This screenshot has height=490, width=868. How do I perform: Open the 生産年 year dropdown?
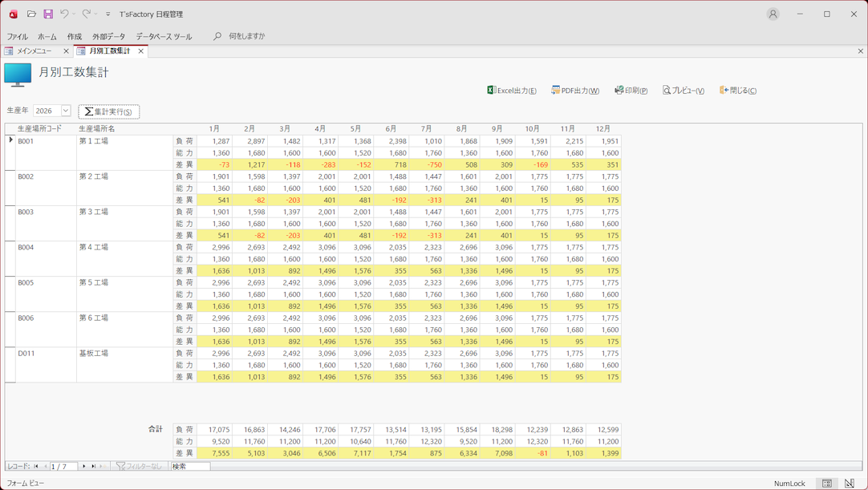pos(66,111)
